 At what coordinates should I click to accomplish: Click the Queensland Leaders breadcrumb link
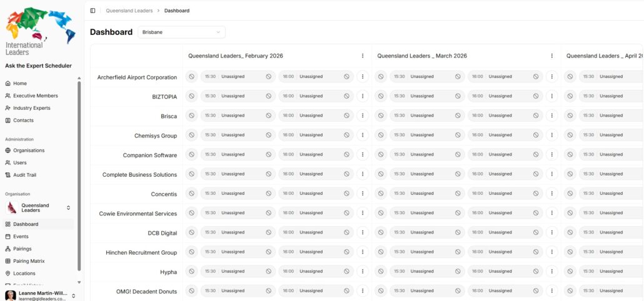[x=129, y=11]
